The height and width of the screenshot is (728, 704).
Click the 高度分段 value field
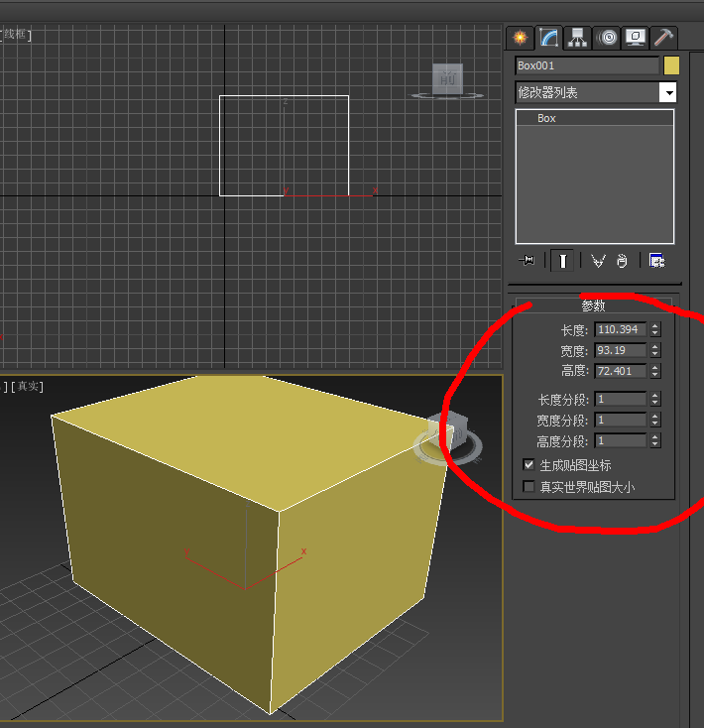click(620, 440)
